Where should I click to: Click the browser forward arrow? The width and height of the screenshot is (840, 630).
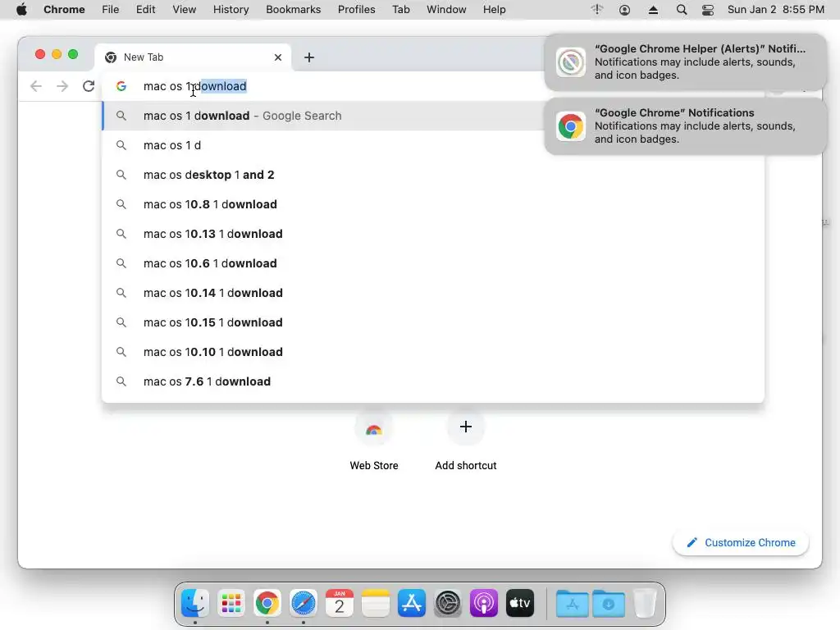62,86
